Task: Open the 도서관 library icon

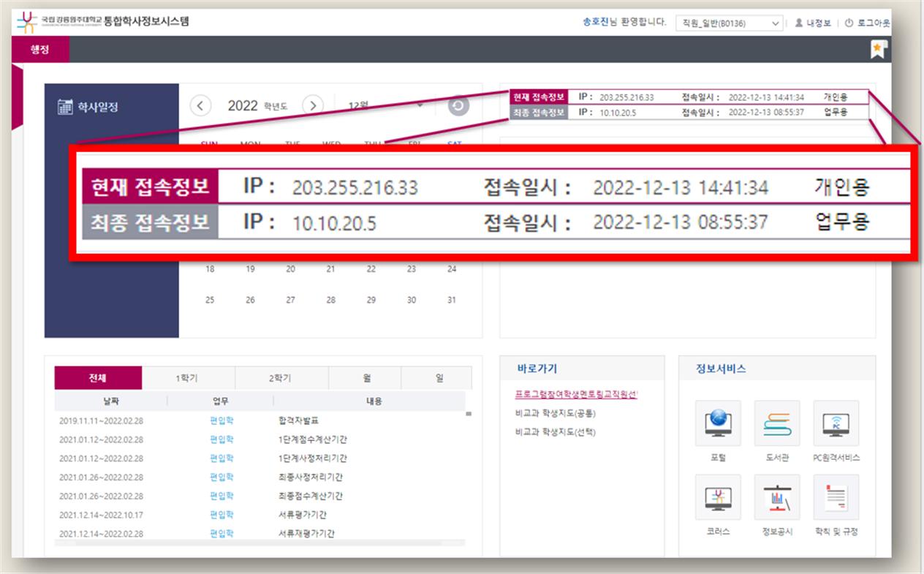Action: (x=777, y=423)
